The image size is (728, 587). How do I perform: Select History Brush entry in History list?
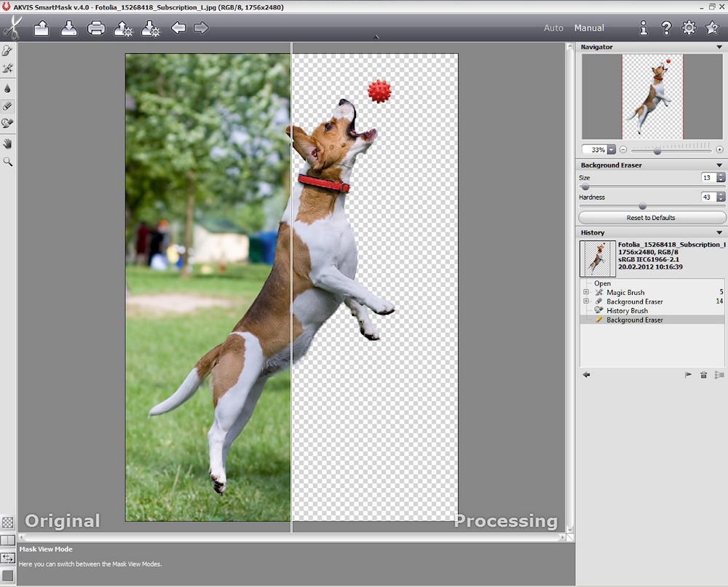click(627, 310)
